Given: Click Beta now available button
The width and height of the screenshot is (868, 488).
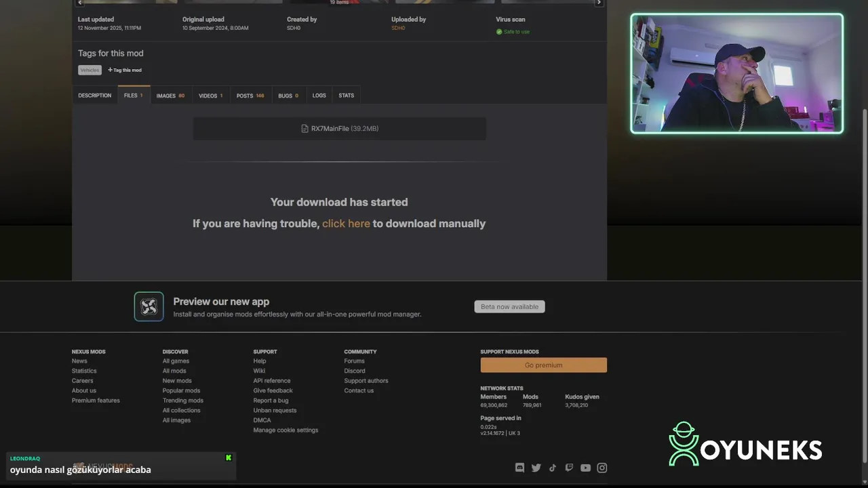Looking at the screenshot, I should (509, 307).
